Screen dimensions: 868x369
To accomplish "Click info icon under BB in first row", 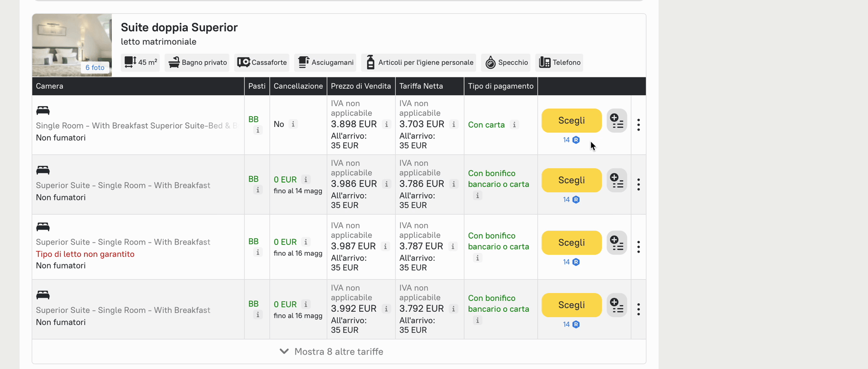I will 258,130.
